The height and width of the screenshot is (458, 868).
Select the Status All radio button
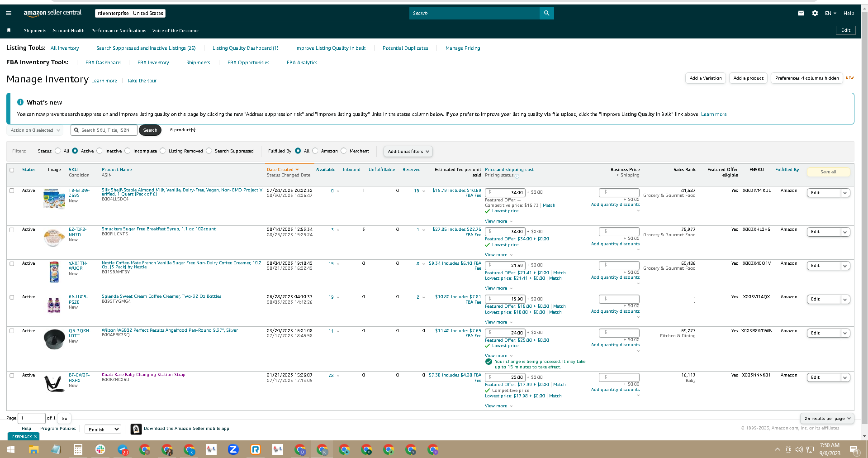[58, 151]
